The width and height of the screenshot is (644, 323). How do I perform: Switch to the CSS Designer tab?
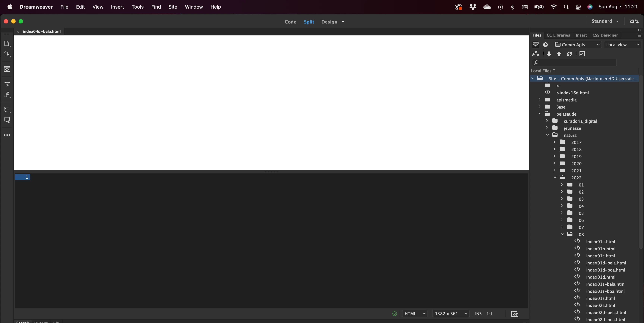click(605, 35)
